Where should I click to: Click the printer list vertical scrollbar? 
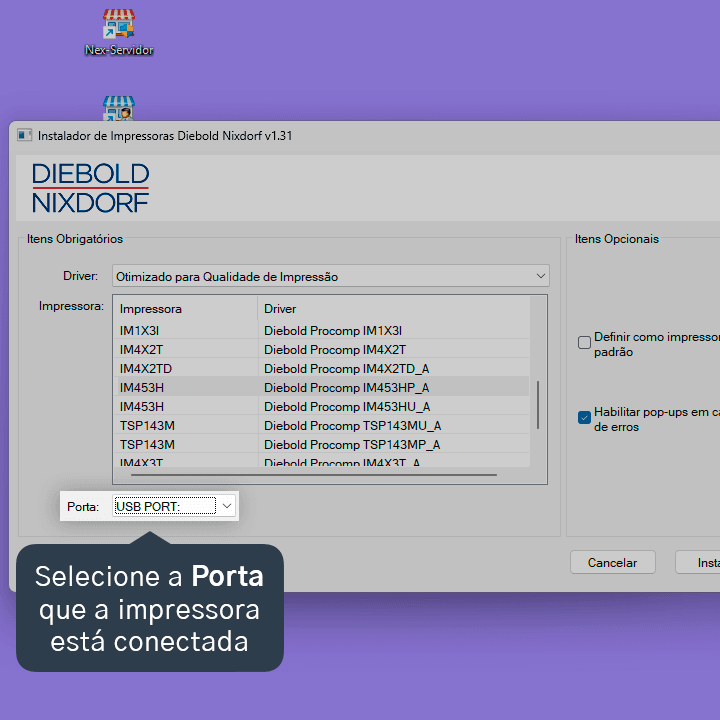click(538, 405)
